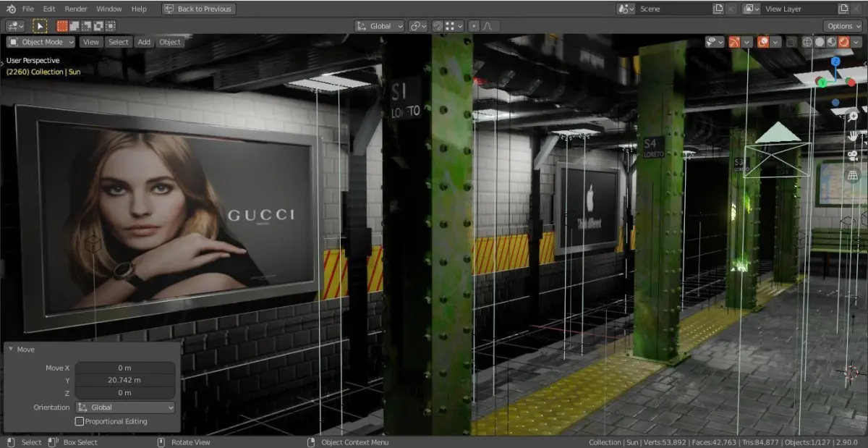Toggle the camera view icon
868x448 pixels.
tap(853, 155)
